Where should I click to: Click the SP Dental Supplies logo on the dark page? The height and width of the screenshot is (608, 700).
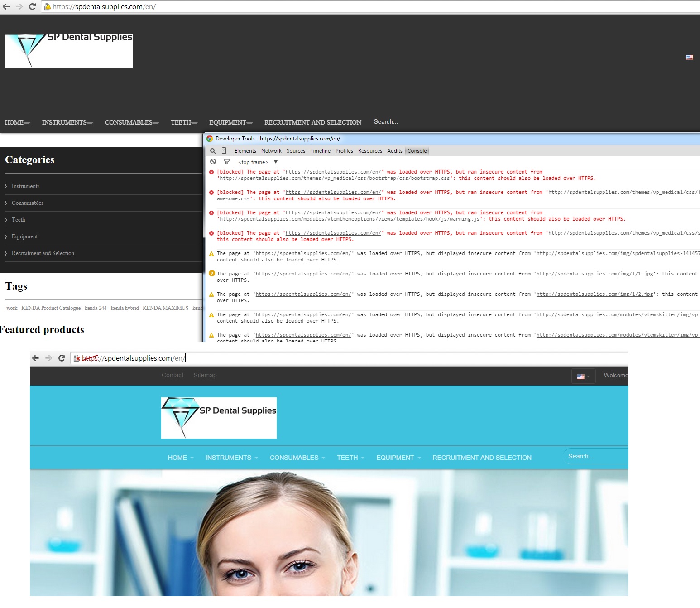click(x=69, y=51)
